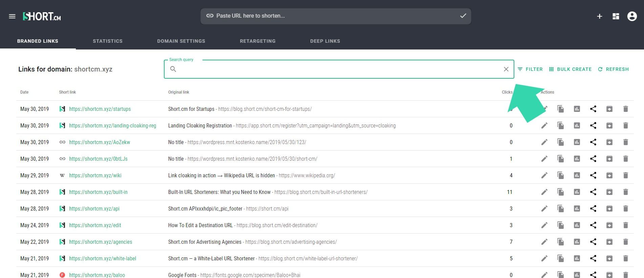Archive the AoZekw short link

pos(609,142)
